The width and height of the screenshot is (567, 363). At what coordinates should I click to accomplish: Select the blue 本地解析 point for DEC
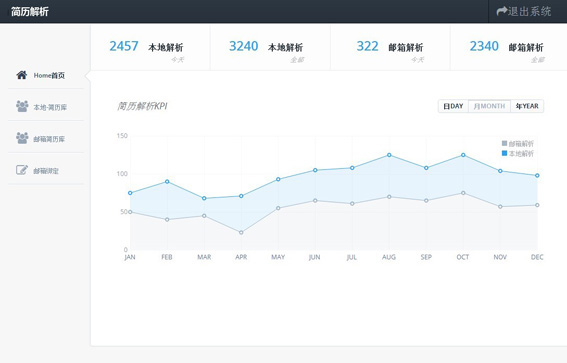pos(537,175)
